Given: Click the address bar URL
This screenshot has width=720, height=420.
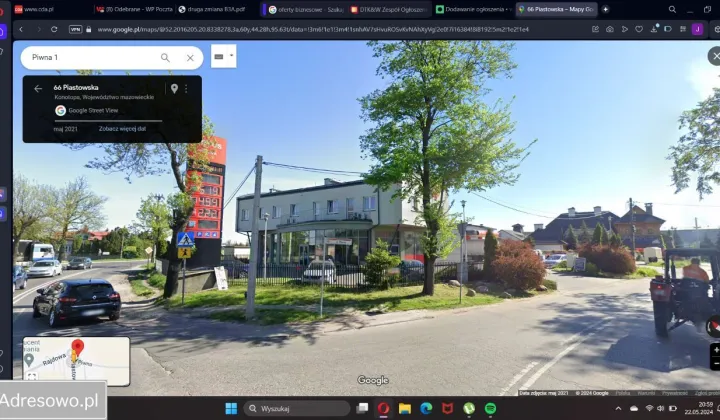Looking at the screenshot, I should point(313,29).
